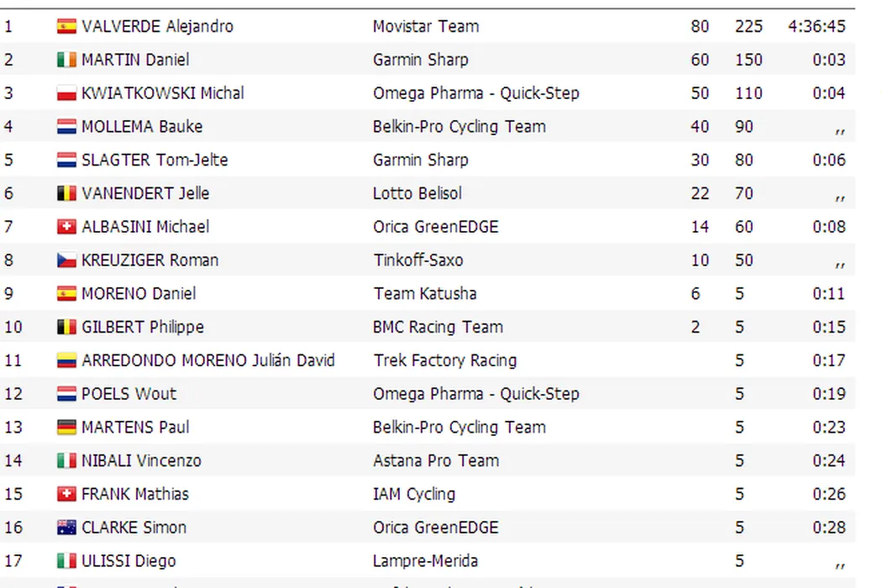Open rider GILBERT Philippe's page
This screenshot has height=588, width=882.
(143, 327)
